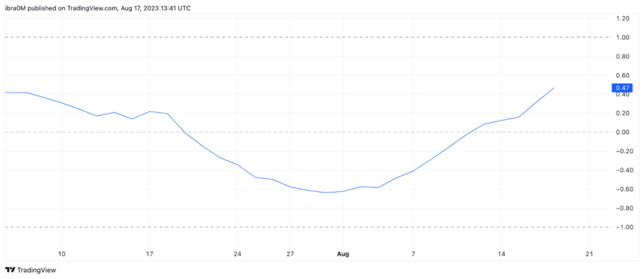Click the line's end point near 0.47
Viewport: 644px width, 279px height.
pyautogui.click(x=554, y=88)
